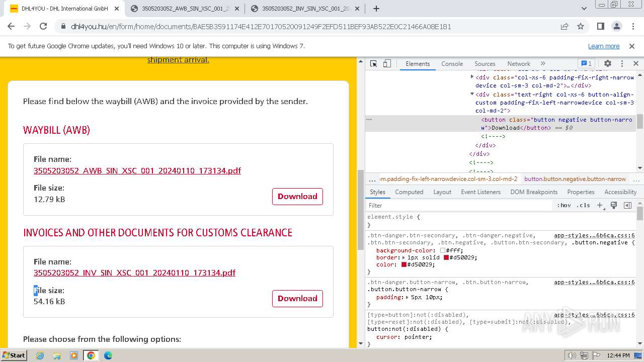Switch to the Network tab

click(x=519, y=64)
